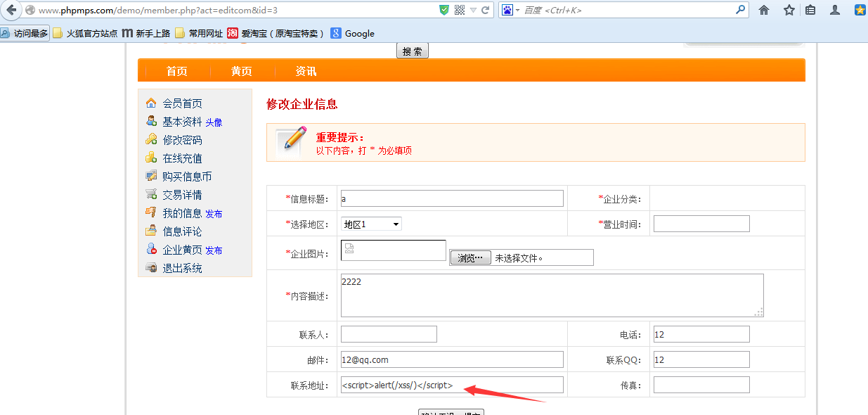Open the search engine dropdown arrow
Screen dimensions: 868x415
518,10
